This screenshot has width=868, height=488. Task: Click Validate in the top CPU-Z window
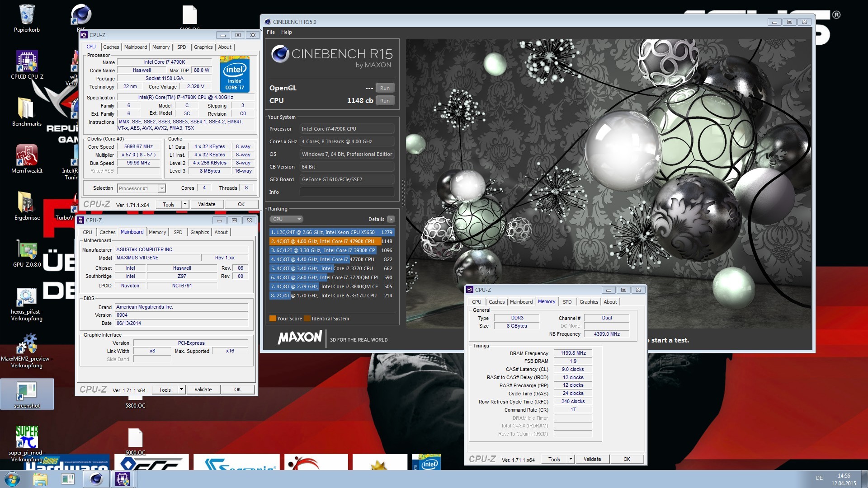click(x=207, y=204)
